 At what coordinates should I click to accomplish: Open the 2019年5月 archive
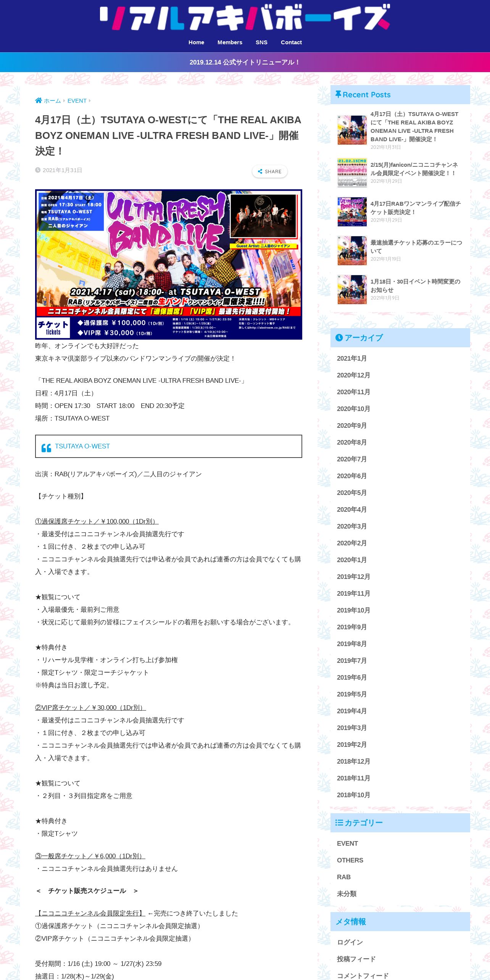pyautogui.click(x=351, y=694)
